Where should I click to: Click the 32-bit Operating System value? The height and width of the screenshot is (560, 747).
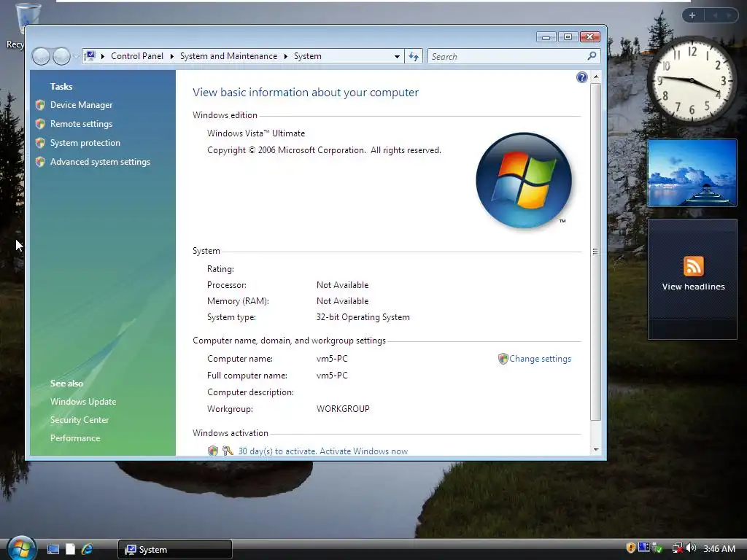click(x=363, y=317)
